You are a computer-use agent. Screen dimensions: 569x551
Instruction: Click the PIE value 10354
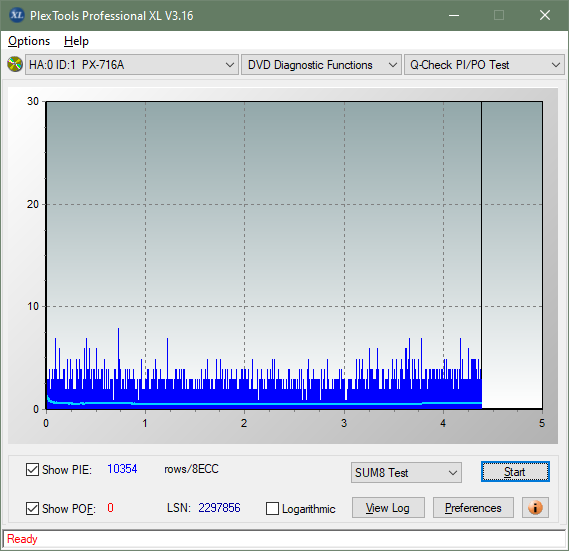122,469
